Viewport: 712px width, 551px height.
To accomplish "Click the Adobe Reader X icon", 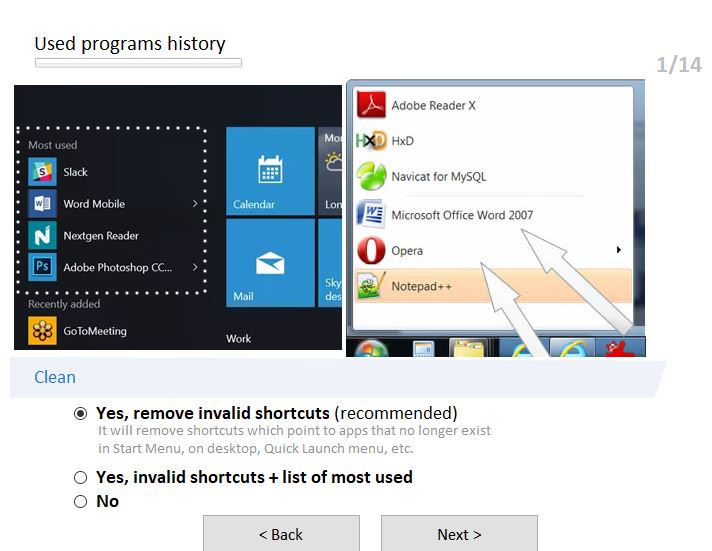I will (x=371, y=105).
